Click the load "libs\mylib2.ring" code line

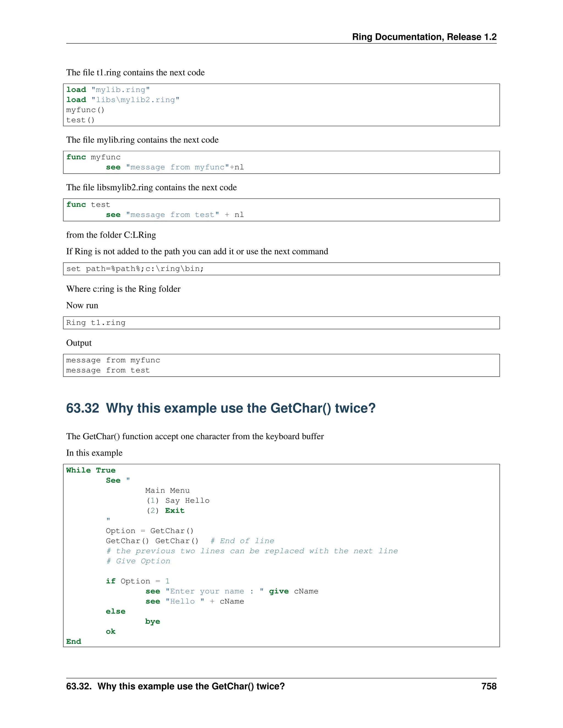122,100
